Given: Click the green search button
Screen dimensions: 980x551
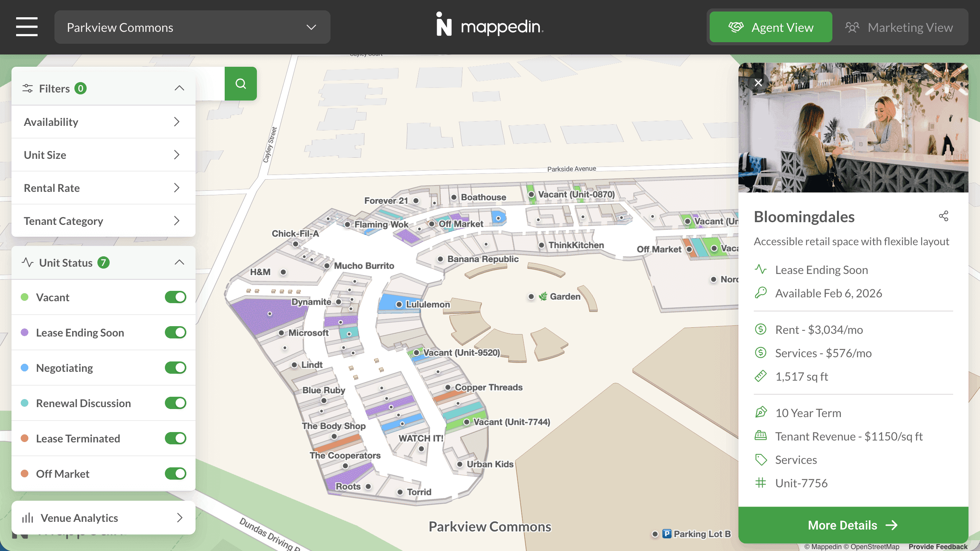Looking at the screenshot, I should click(x=241, y=84).
